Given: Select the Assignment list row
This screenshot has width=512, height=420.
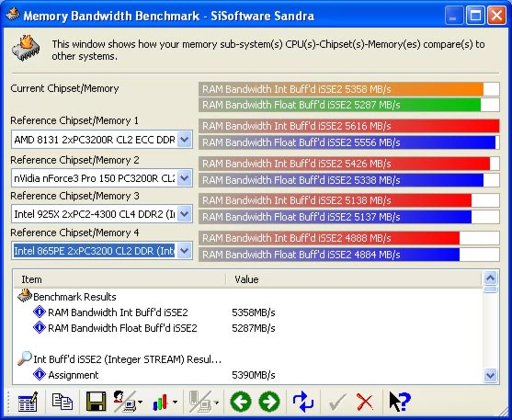Looking at the screenshot, I should (x=248, y=374).
